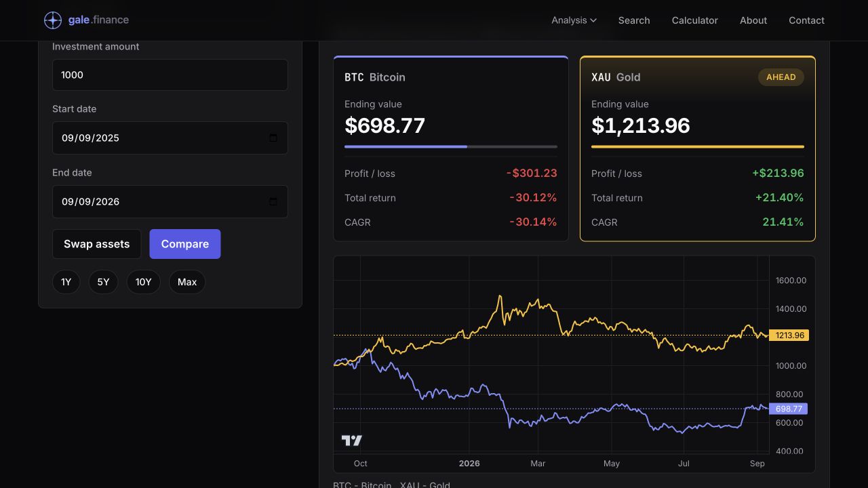Click the 600.00 price axis label
The width and height of the screenshot is (868, 488).
[790, 423]
